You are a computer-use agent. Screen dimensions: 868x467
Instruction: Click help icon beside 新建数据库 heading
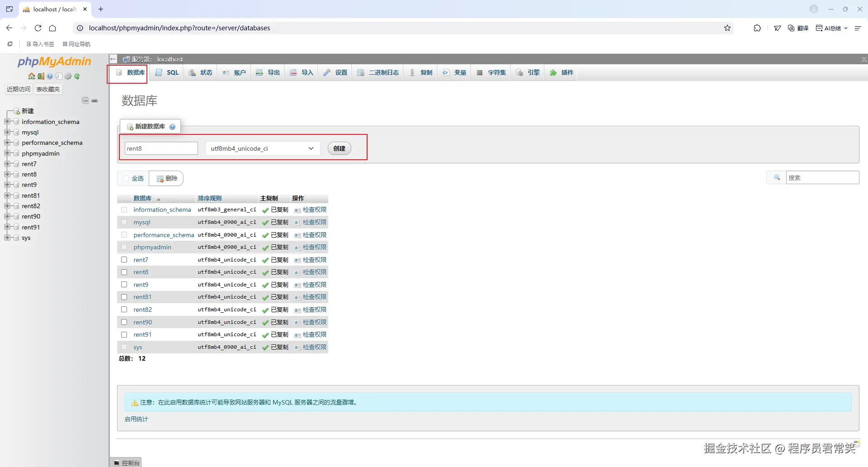pyautogui.click(x=172, y=127)
